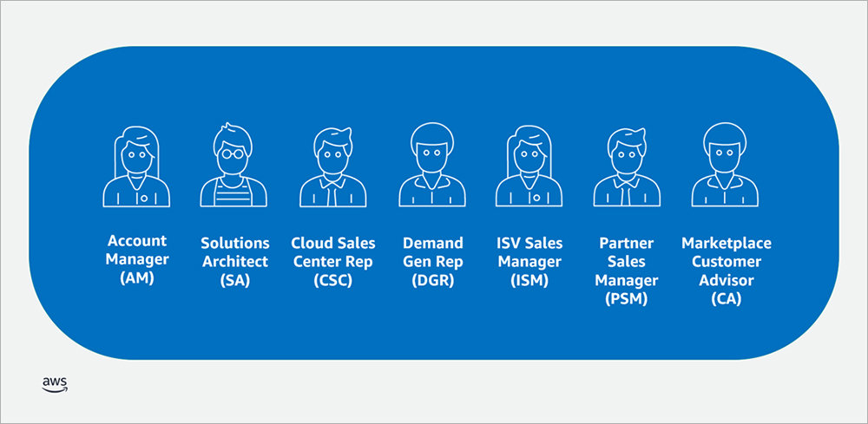Screen dimensions: 868x424
Task: Click the "(DGR)" abbreviation text
Action: click(x=432, y=281)
